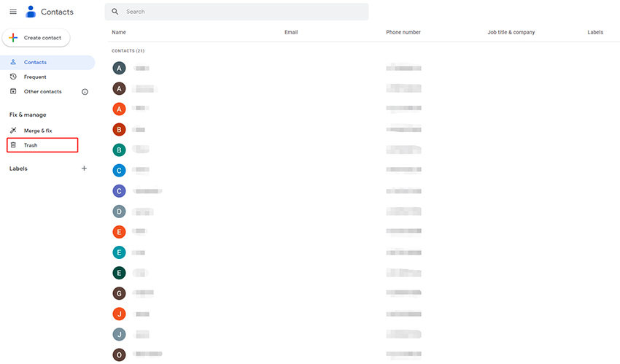Click the Contacts title text in header
Screen dimensions: 620x364
coord(57,12)
